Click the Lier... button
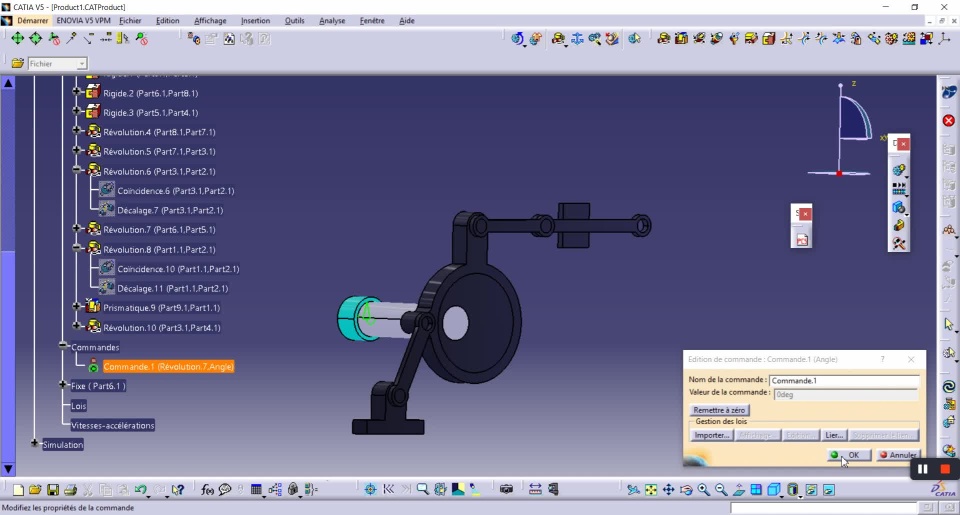This screenshot has height=515, width=960. click(x=834, y=435)
